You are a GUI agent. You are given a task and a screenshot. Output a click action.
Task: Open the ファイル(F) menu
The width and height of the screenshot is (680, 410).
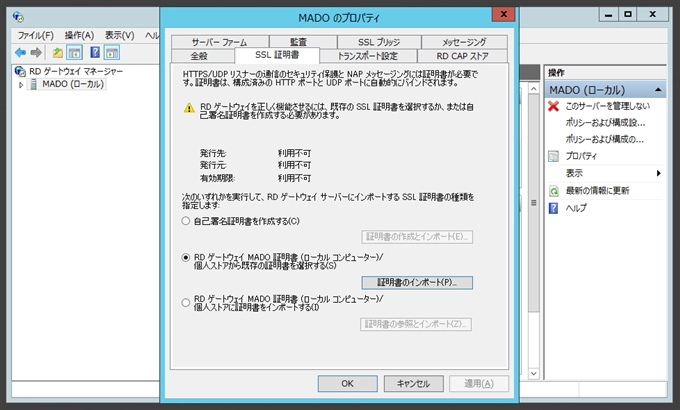(36, 35)
